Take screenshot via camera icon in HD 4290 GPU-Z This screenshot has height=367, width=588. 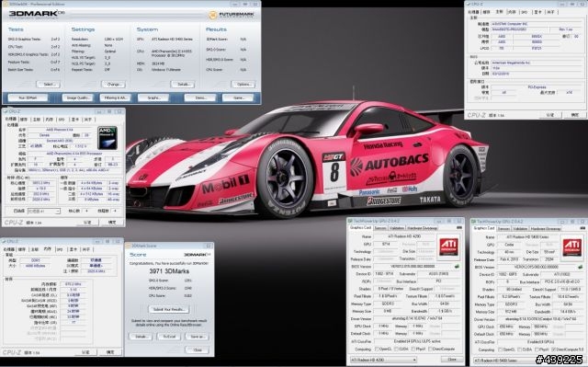pyautogui.click(x=459, y=228)
